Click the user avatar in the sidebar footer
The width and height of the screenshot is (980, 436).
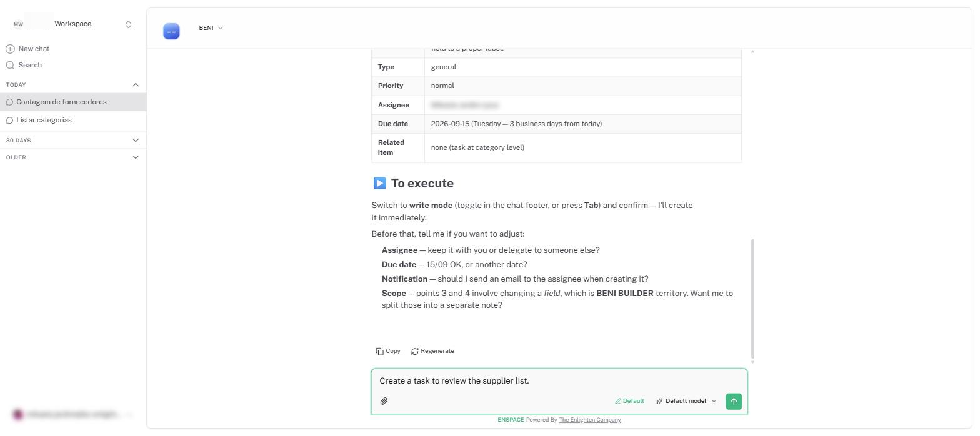point(17,414)
